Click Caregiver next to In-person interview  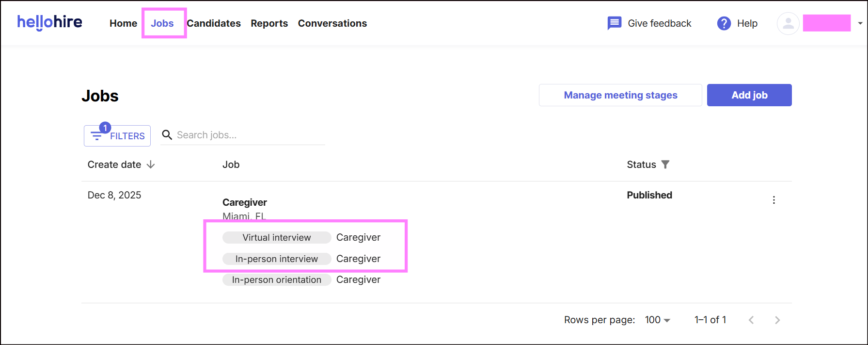(x=358, y=259)
